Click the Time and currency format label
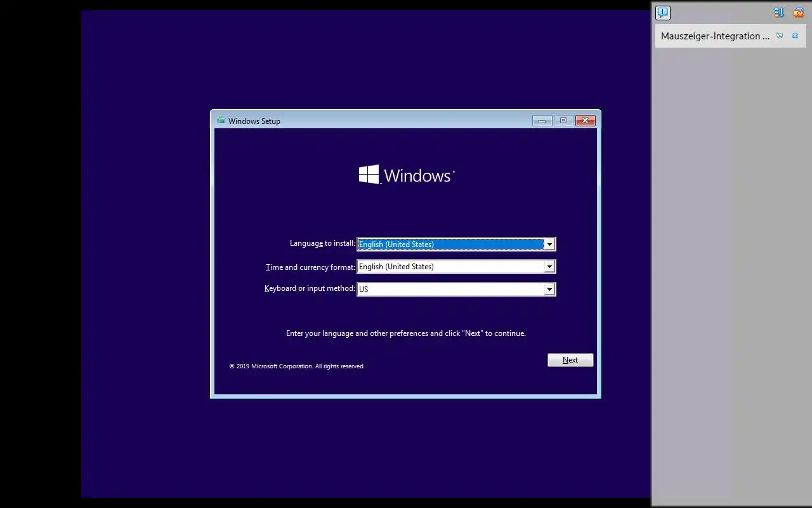Image resolution: width=812 pixels, height=508 pixels. click(310, 267)
